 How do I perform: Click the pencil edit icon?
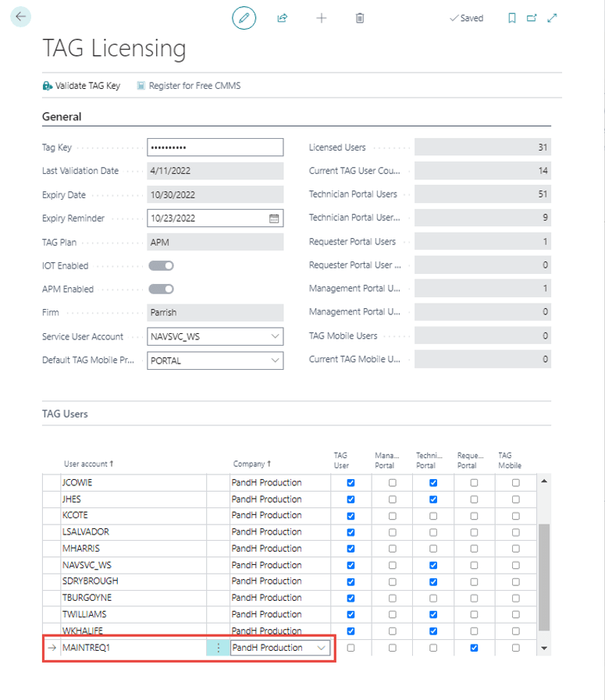point(244,18)
